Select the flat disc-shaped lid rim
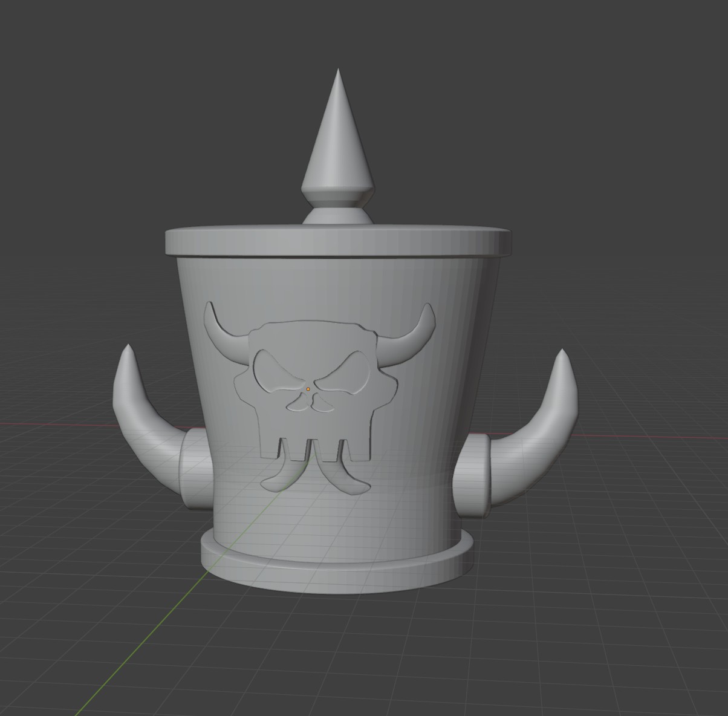 [x=339, y=241]
